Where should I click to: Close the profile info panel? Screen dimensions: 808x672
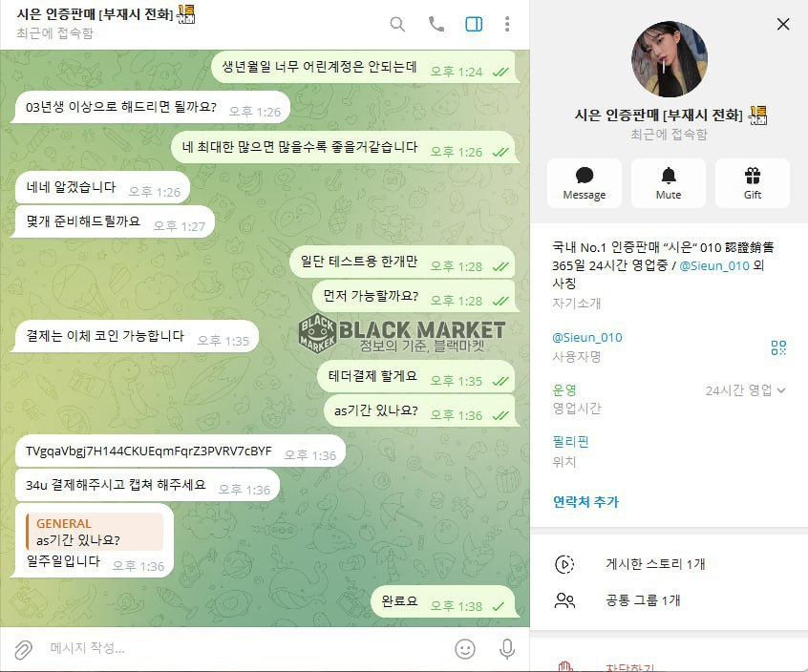(783, 24)
